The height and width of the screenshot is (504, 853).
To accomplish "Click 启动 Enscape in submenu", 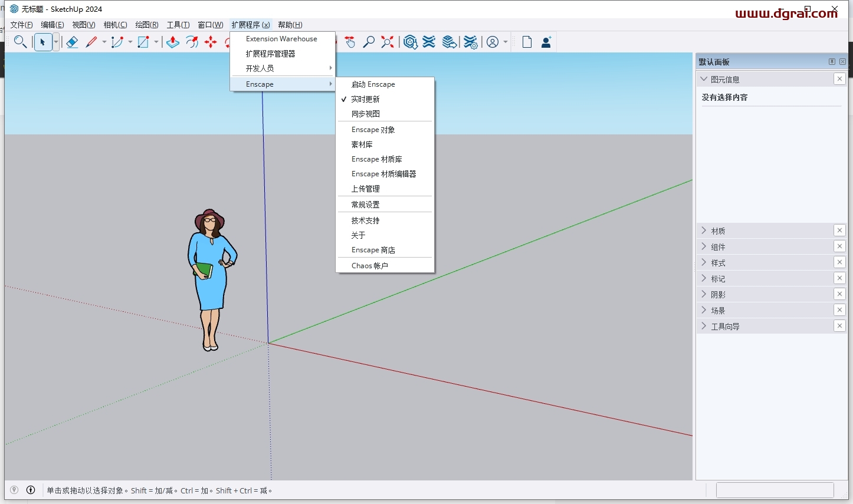I will tap(385, 84).
